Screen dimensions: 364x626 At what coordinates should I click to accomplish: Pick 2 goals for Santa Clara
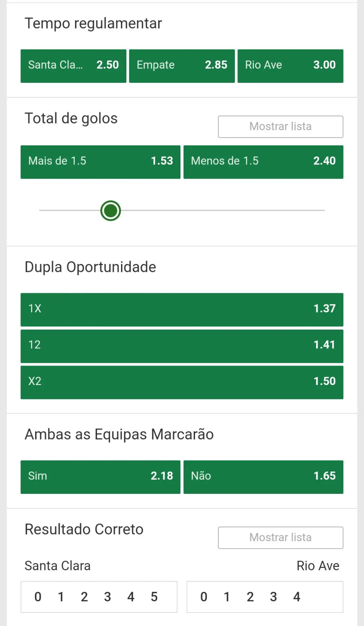coord(84,597)
